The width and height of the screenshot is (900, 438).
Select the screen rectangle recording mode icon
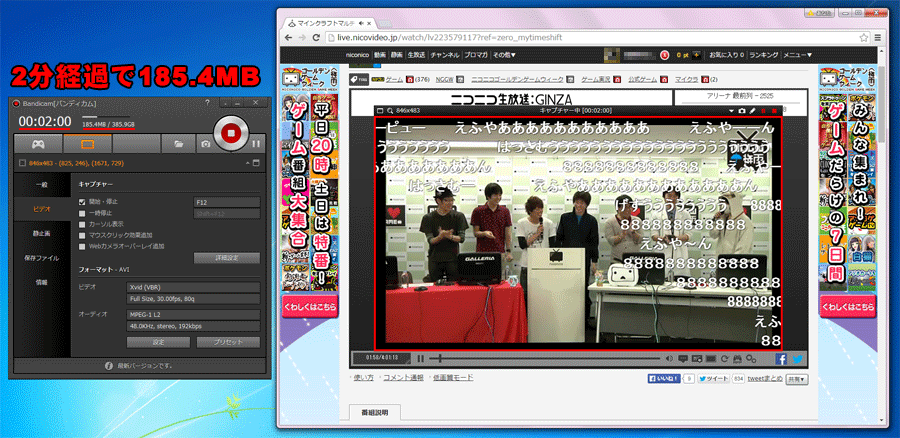(87, 144)
